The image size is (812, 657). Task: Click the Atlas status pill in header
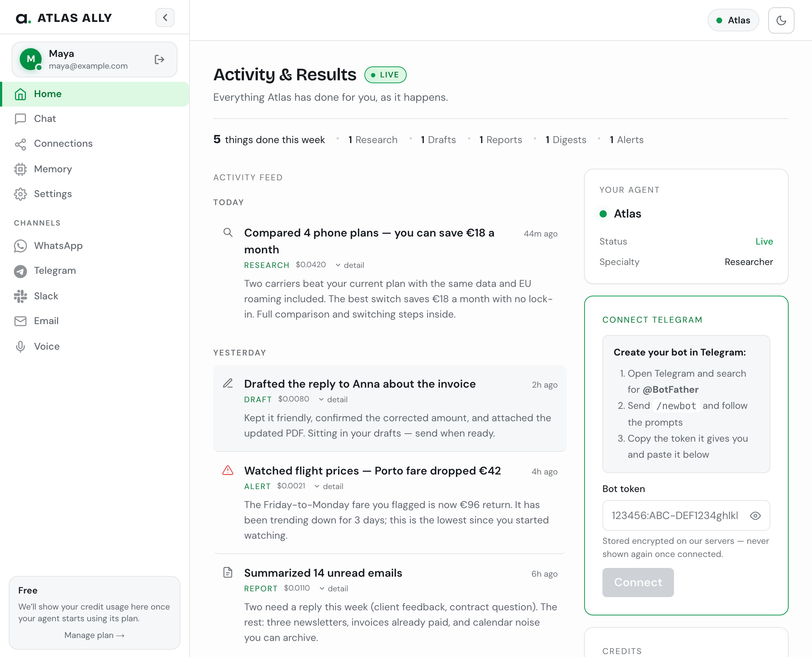tap(733, 20)
